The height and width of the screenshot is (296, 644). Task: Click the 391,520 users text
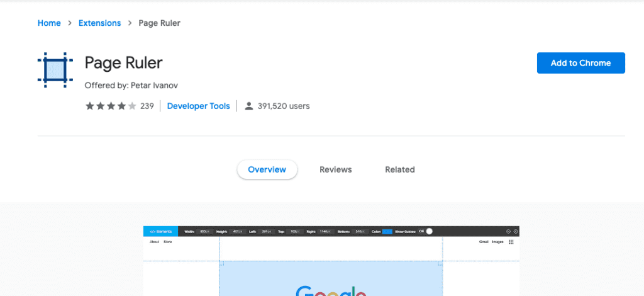(x=284, y=106)
